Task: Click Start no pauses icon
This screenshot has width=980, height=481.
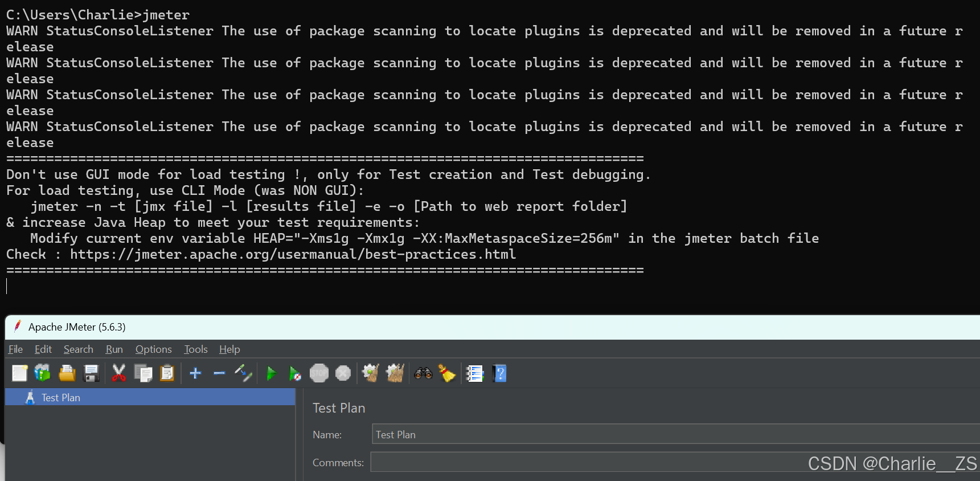Action: pyautogui.click(x=294, y=373)
